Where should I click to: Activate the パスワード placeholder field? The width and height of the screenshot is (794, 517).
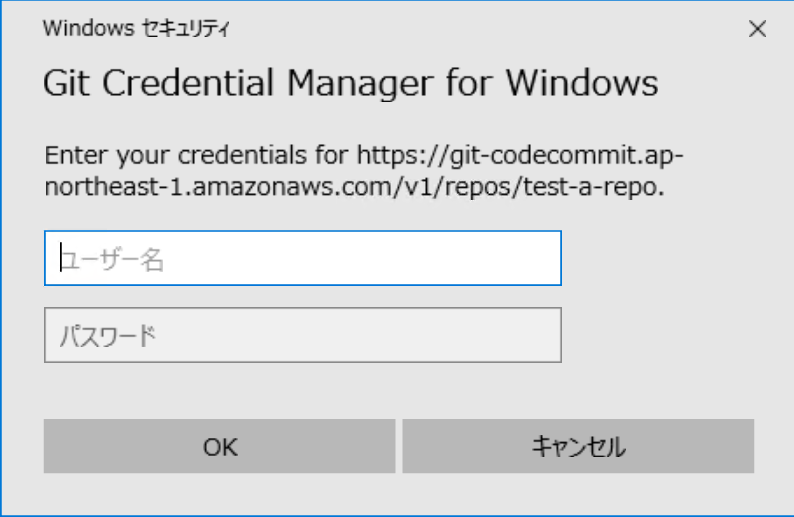[x=302, y=334]
